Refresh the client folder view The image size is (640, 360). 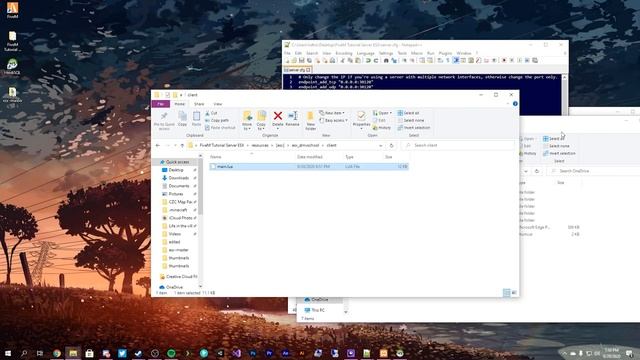[x=391, y=146]
